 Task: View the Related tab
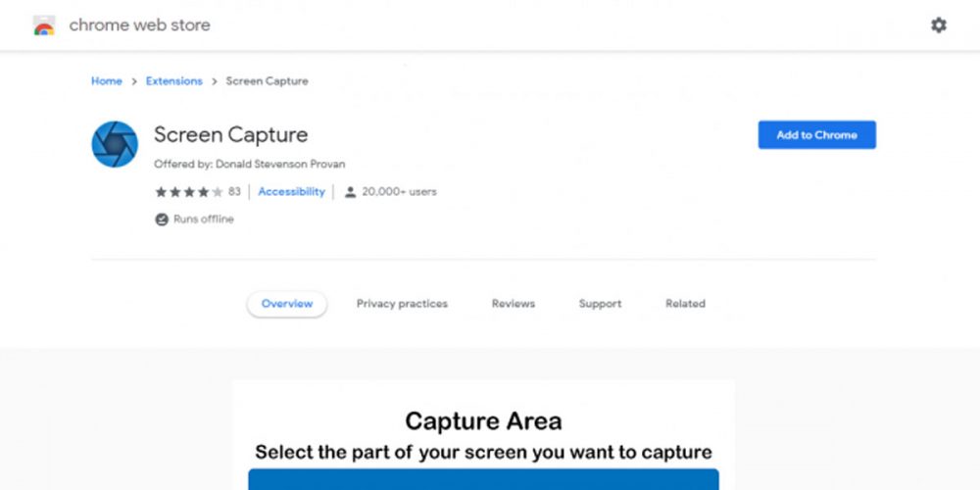tap(685, 304)
